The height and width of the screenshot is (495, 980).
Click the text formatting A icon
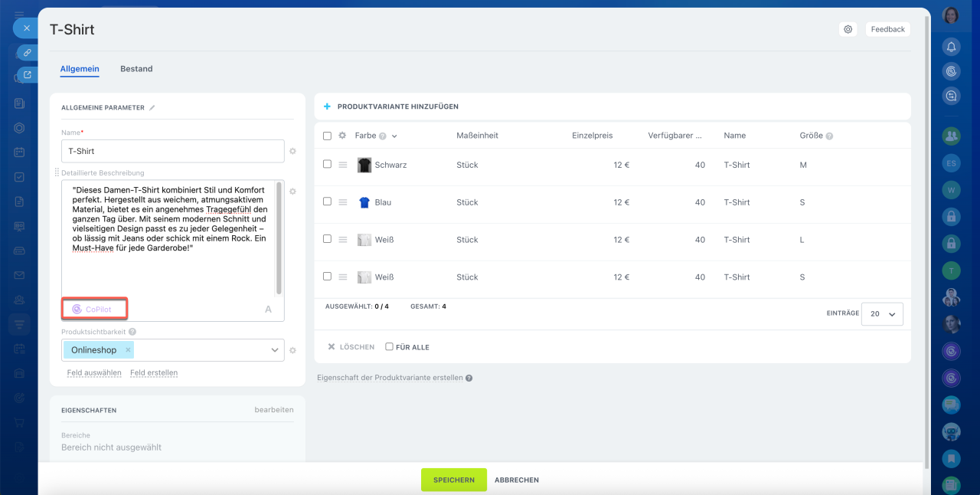268,310
